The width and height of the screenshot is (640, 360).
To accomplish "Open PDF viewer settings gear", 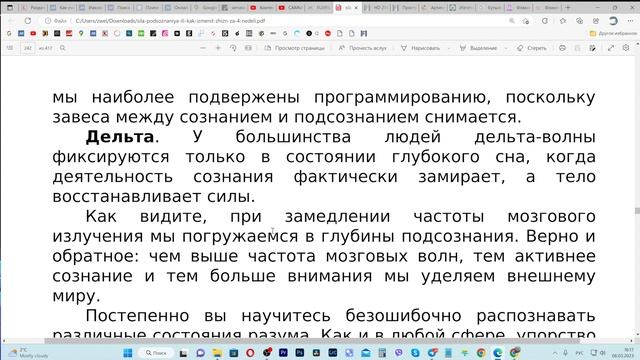I will click(x=626, y=48).
